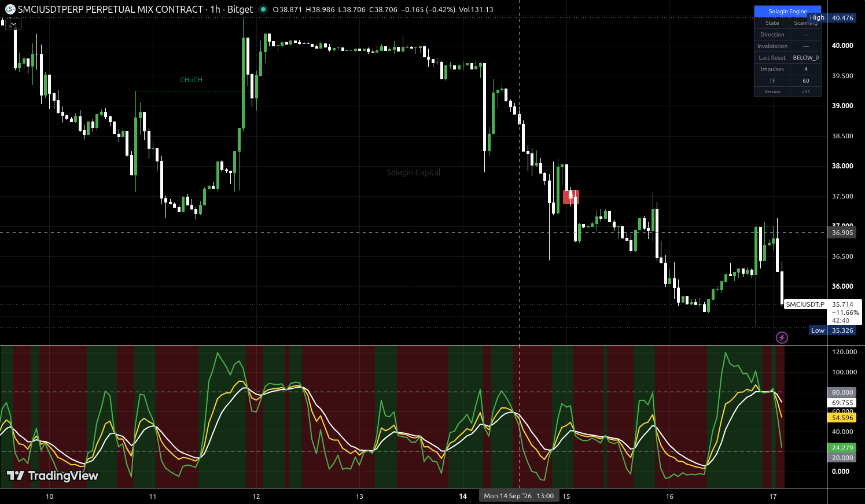Click the Low 35.326 price label

pyautogui.click(x=833, y=330)
